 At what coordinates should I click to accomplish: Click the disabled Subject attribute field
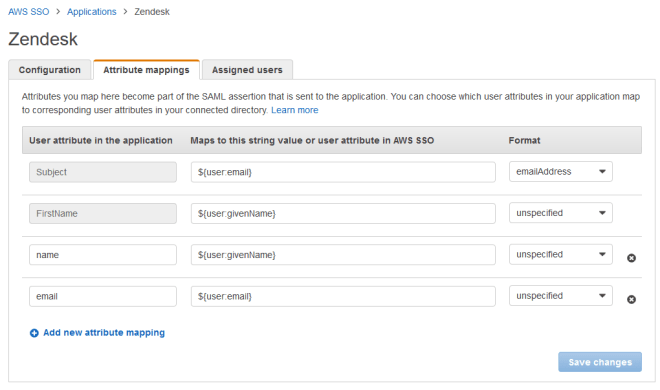click(103, 172)
